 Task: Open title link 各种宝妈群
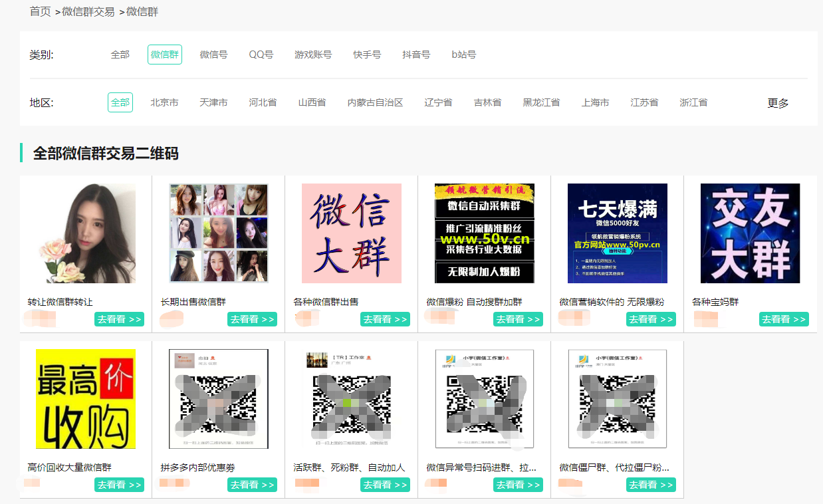[x=715, y=302]
